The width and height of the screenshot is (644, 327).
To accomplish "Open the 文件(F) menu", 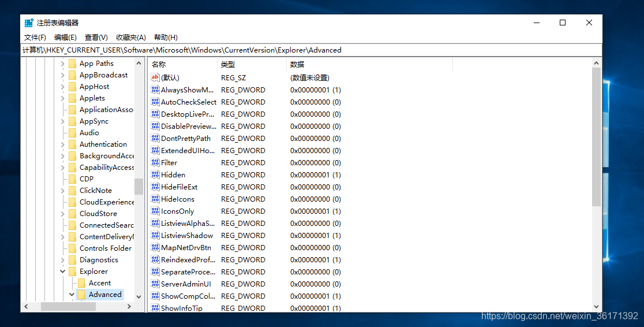I will point(35,38).
